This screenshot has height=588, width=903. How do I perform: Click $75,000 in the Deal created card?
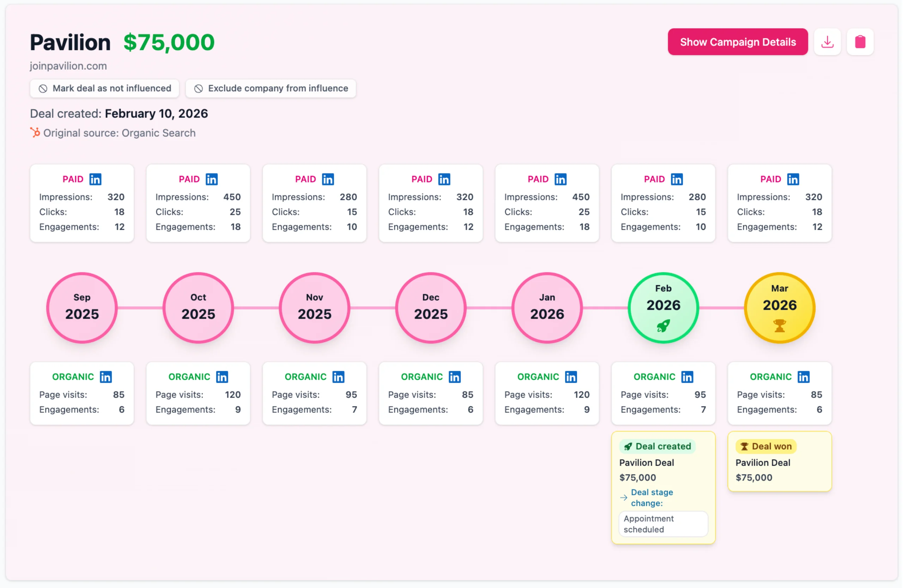pyautogui.click(x=637, y=478)
